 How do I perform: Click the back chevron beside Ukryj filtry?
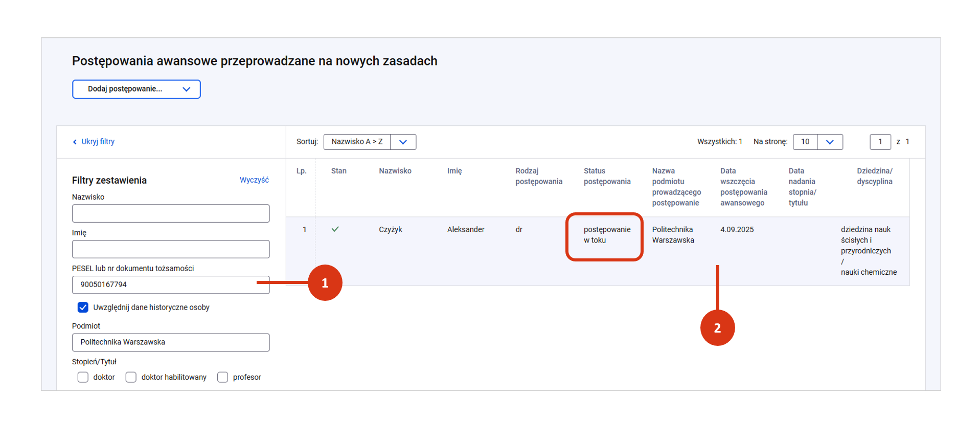pos(75,142)
